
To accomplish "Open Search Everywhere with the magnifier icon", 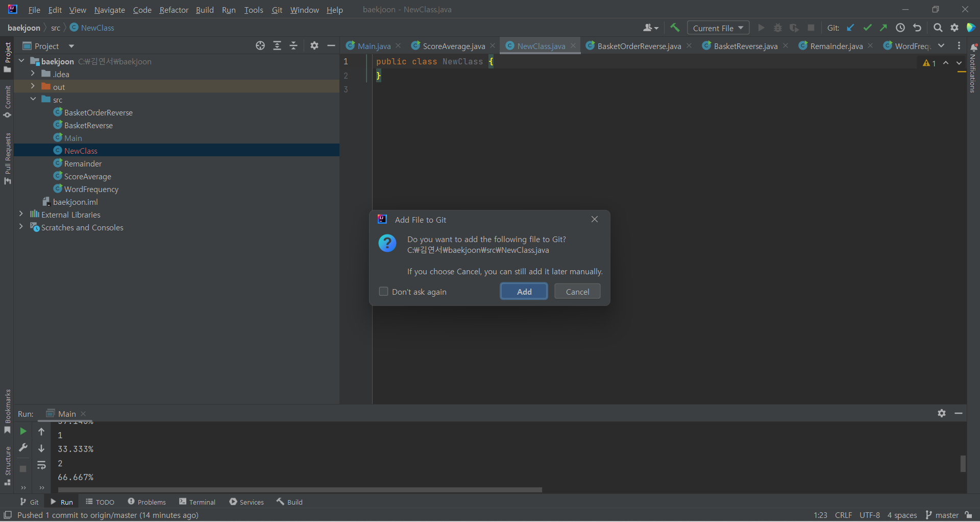I will click(938, 28).
